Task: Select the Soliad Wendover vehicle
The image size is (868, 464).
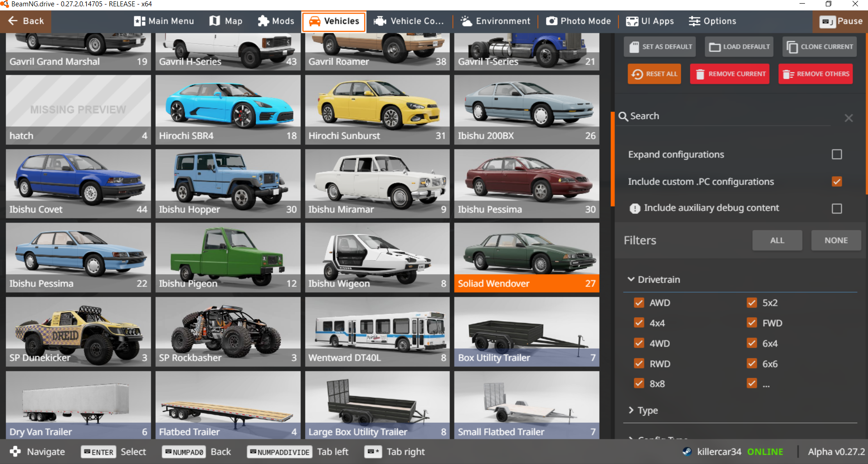Action: (x=527, y=257)
